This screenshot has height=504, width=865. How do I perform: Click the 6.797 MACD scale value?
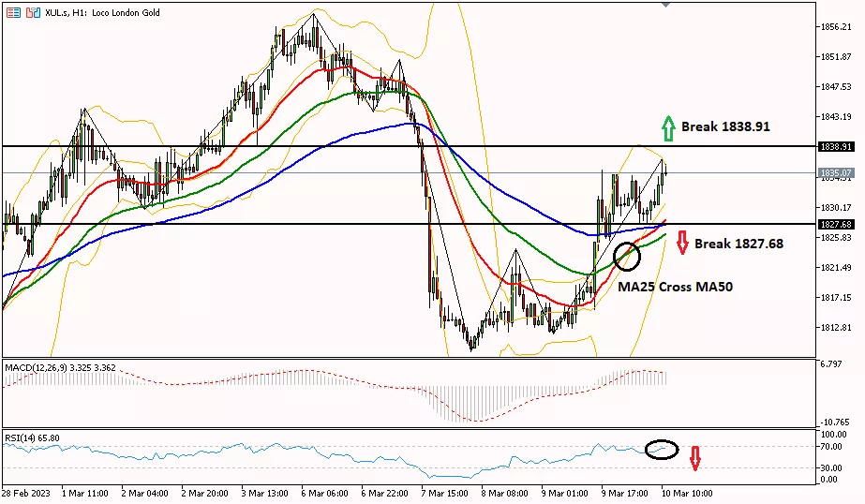tap(831, 363)
